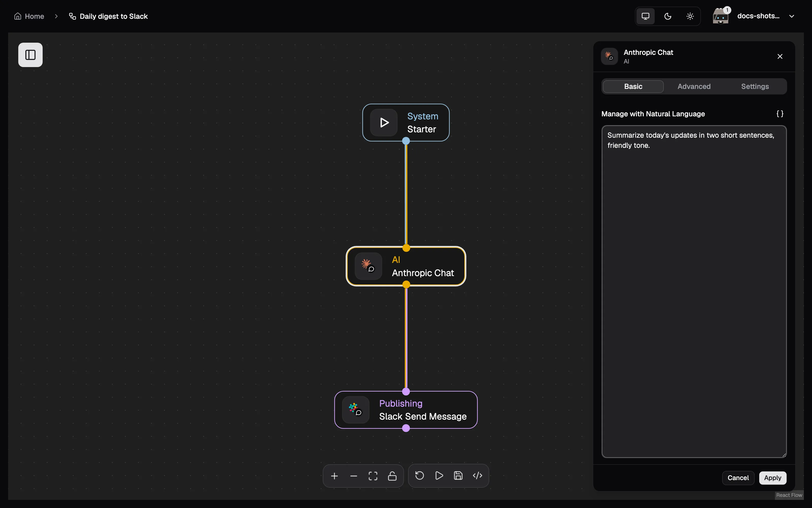
Task: Click the React Flow attribution link
Action: click(x=789, y=495)
